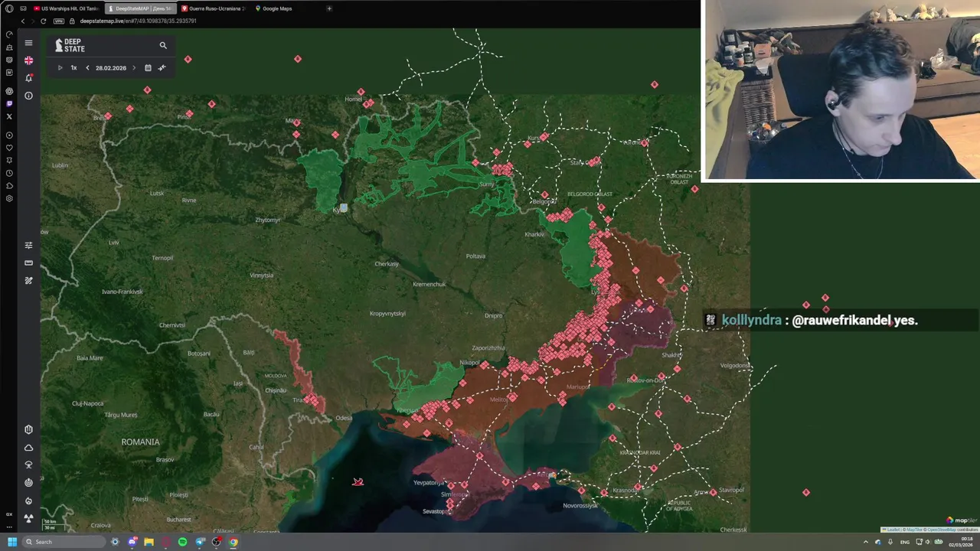Viewport: 980px width, 551px height.
Task: Open Spotify from the taskbar
Action: pos(182,542)
